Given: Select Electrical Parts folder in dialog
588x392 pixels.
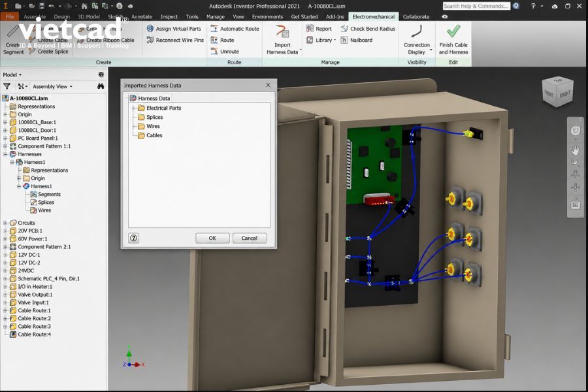Looking at the screenshot, I should pyautogui.click(x=159, y=108).
